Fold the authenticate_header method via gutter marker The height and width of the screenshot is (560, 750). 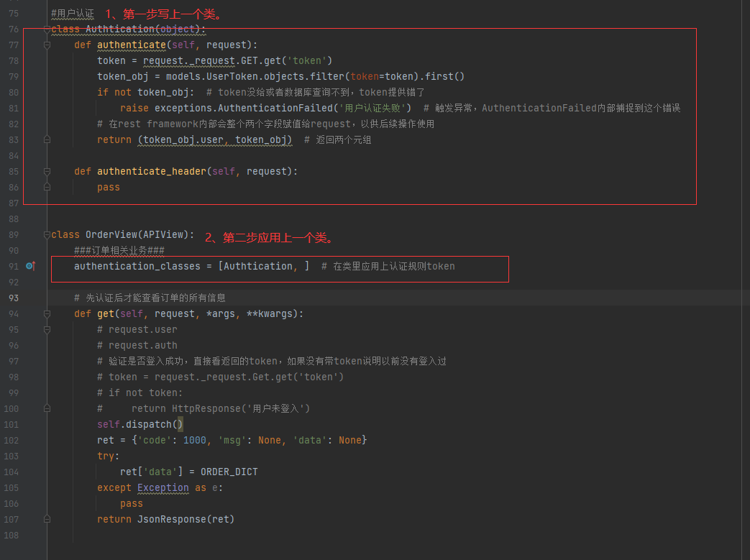pos(47,171)
